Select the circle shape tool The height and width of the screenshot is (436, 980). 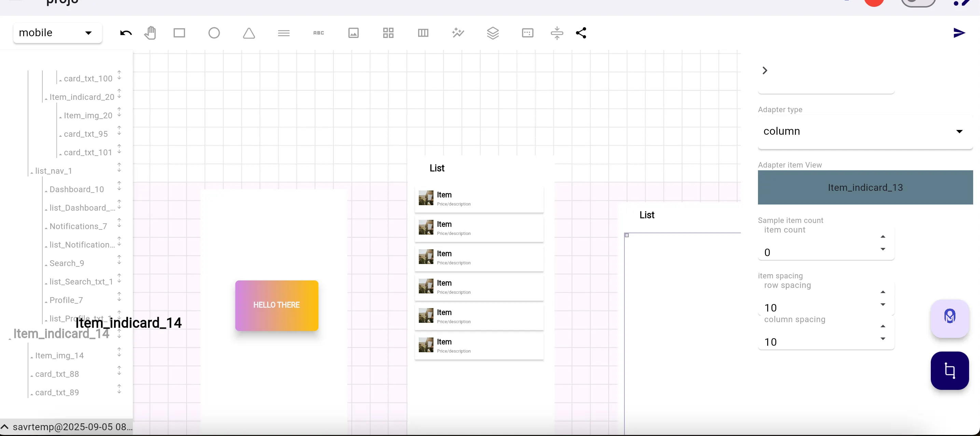(x=214, y=33)
